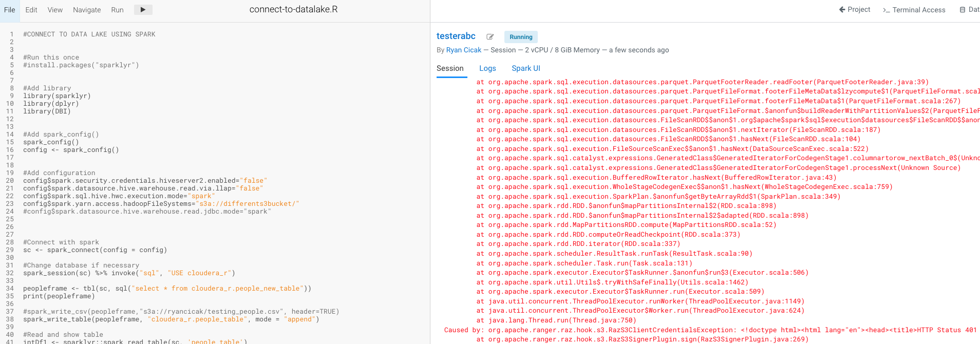Click the "USE cloudera_r" string in code
Viewport: 980px width, 344px height.
coord(199,273)
